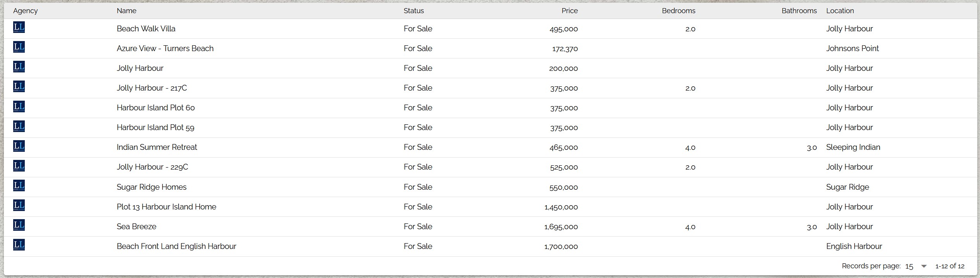Click agency logo for Indian Summer Retreat

tap(19, 146)
